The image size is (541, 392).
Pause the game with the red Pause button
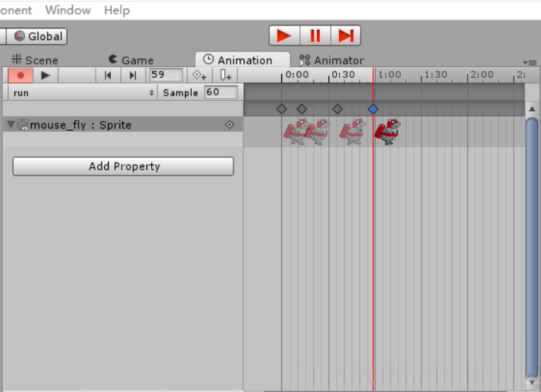click(315, 35)
